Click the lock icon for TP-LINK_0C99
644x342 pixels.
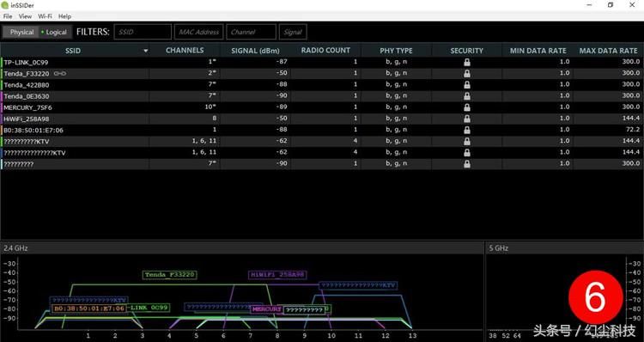point(467,62)
